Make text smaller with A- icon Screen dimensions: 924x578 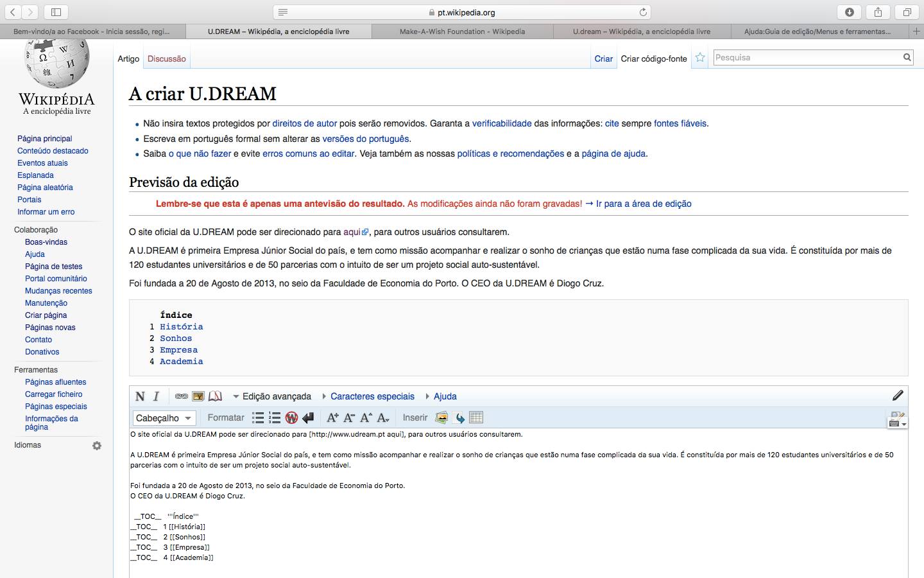pos(349,417)
